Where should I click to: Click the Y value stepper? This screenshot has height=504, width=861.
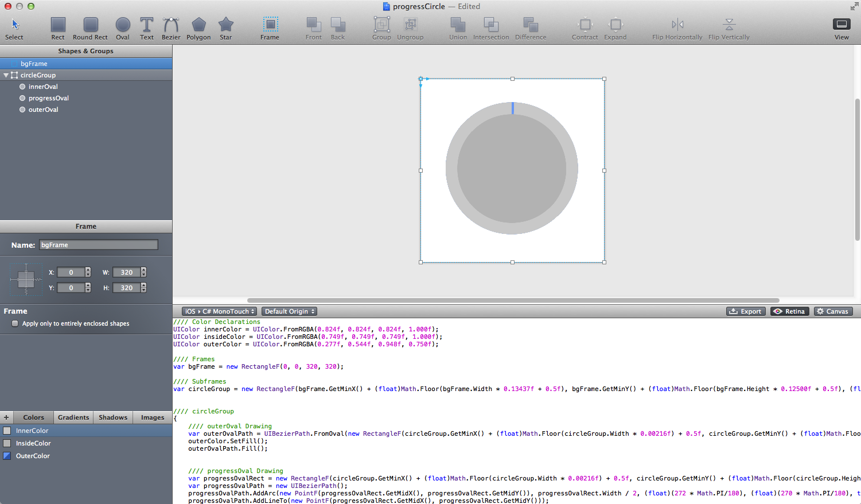88,288
